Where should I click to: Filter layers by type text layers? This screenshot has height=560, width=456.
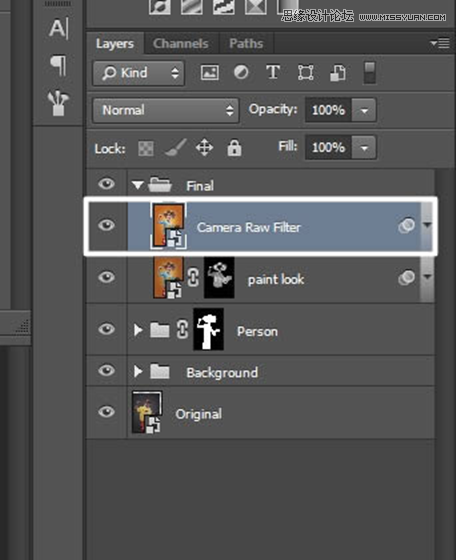point(273,72)
